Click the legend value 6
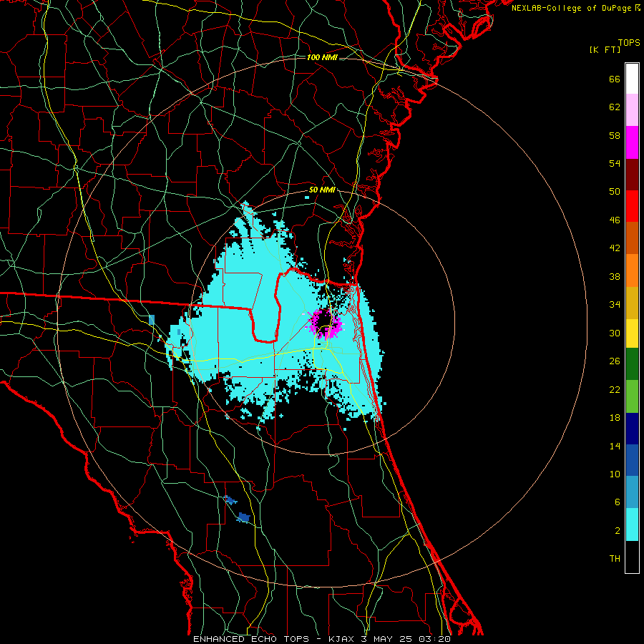 618,502
